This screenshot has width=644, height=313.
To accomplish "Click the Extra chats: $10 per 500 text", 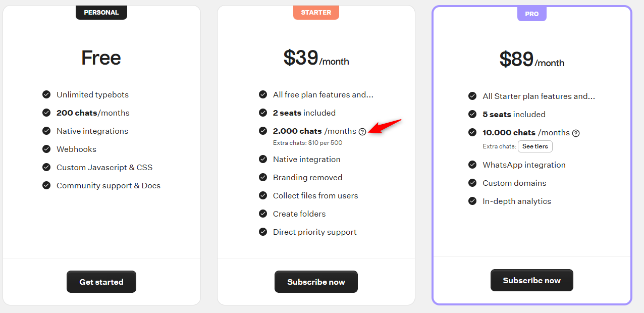I will click(308, 143).
